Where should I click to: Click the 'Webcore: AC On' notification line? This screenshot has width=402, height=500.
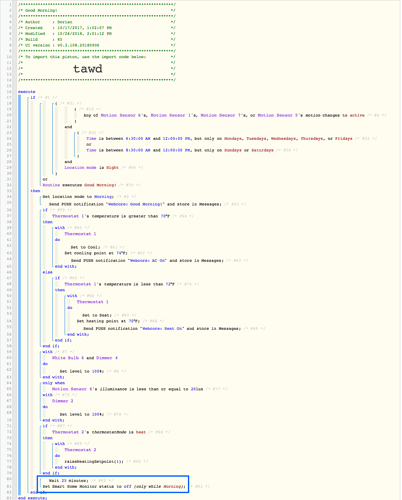point(147,260)
